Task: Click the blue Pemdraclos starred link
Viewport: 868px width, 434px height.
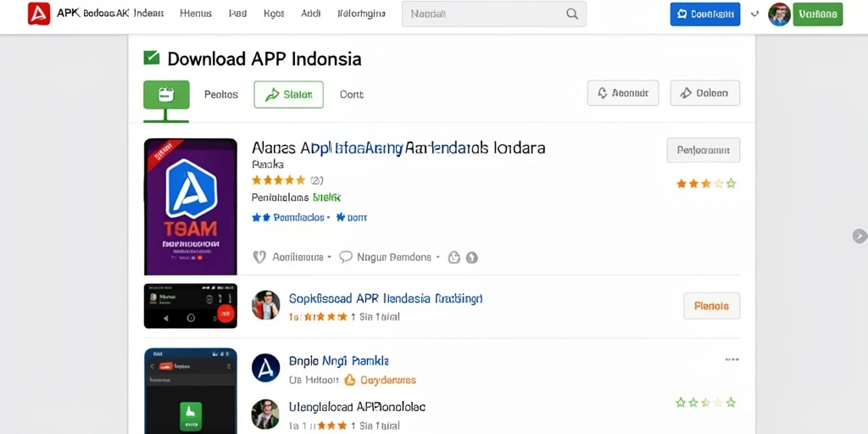Action: tap(291, 218)
